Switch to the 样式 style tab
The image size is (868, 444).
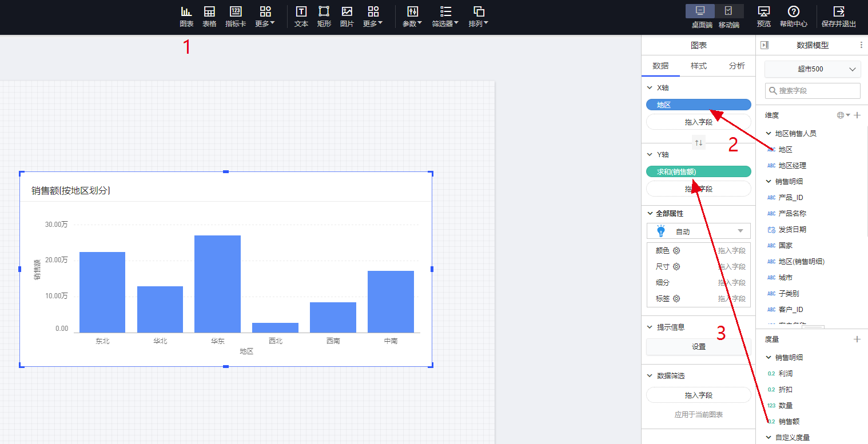coord(698,66)
